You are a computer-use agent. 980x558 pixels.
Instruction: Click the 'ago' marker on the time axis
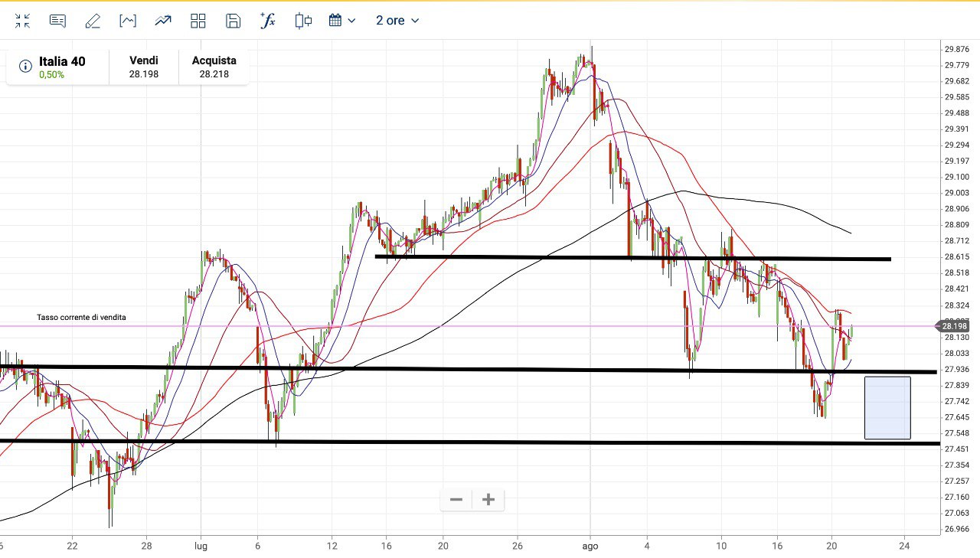pos(590,547)
